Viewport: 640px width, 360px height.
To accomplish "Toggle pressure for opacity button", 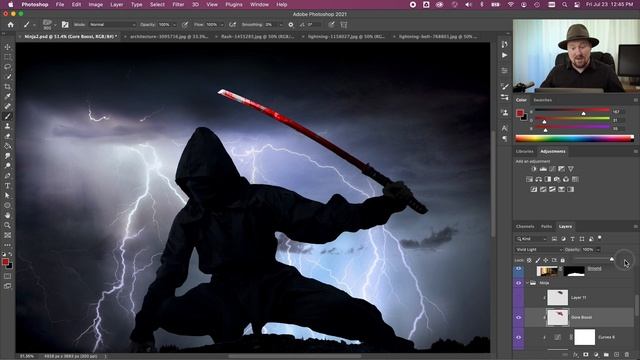I will 185,24.
